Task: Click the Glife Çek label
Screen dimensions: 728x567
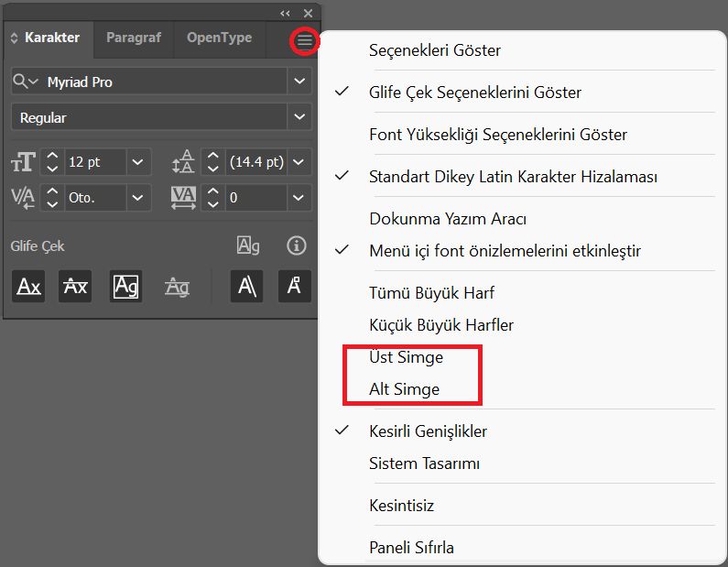Action: [x=38, y=246]
